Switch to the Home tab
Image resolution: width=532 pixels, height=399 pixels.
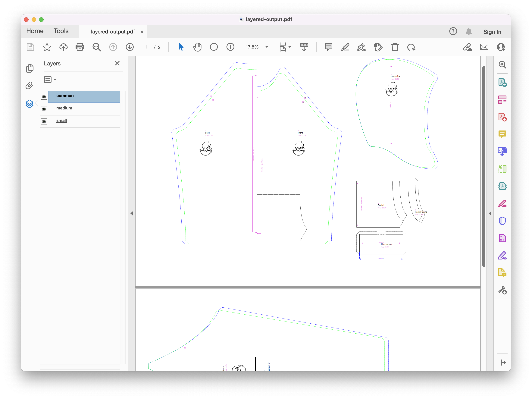35,31
